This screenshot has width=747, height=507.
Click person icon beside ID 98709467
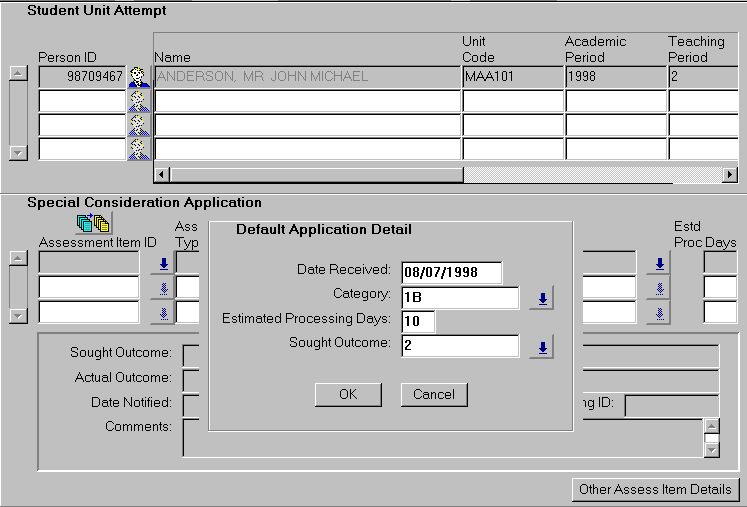click(x=139, y=76)
